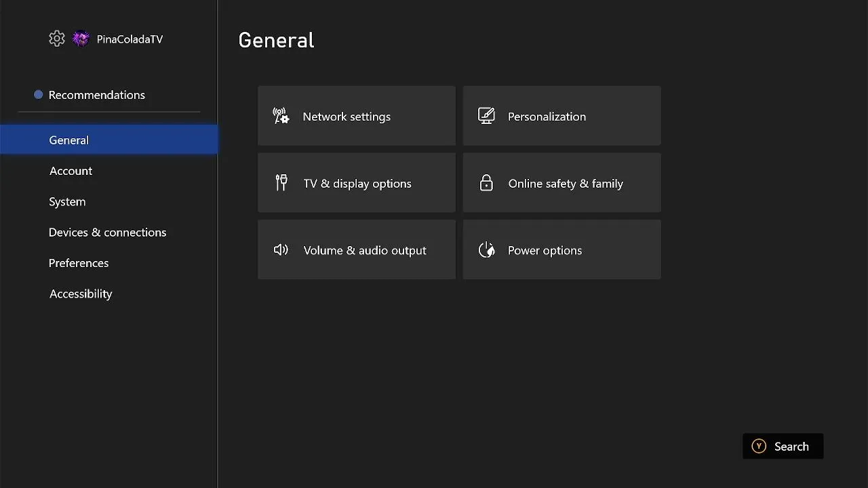The image size is (868, 488).
Task: Click the Recommendations blue dot indicator
Action: click(x=39, y=95)
